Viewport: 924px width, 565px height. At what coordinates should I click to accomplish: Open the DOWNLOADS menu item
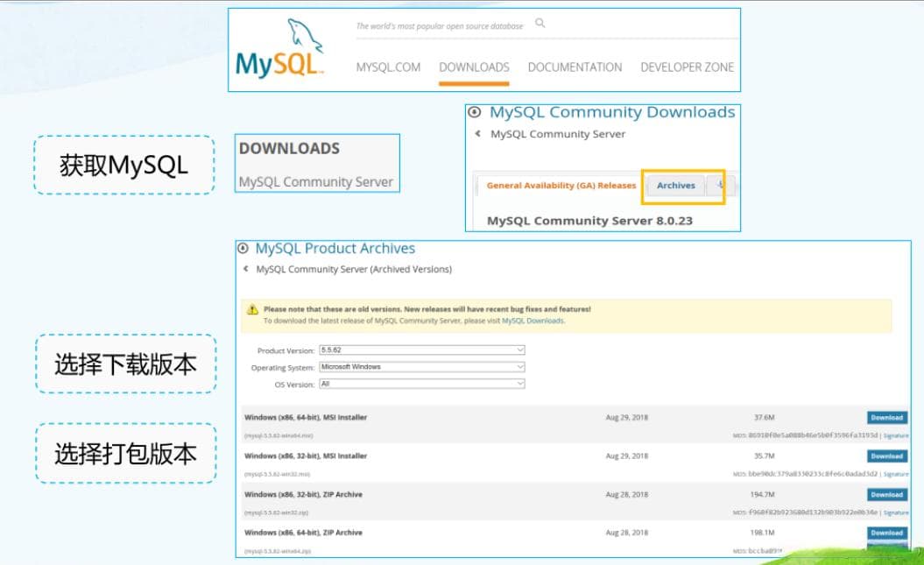(x=474, y=67)
